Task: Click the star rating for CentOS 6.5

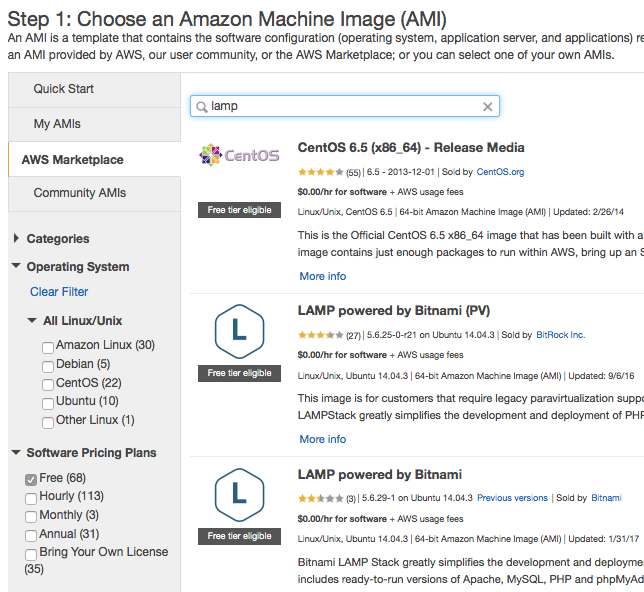Action: coord(320,173)
